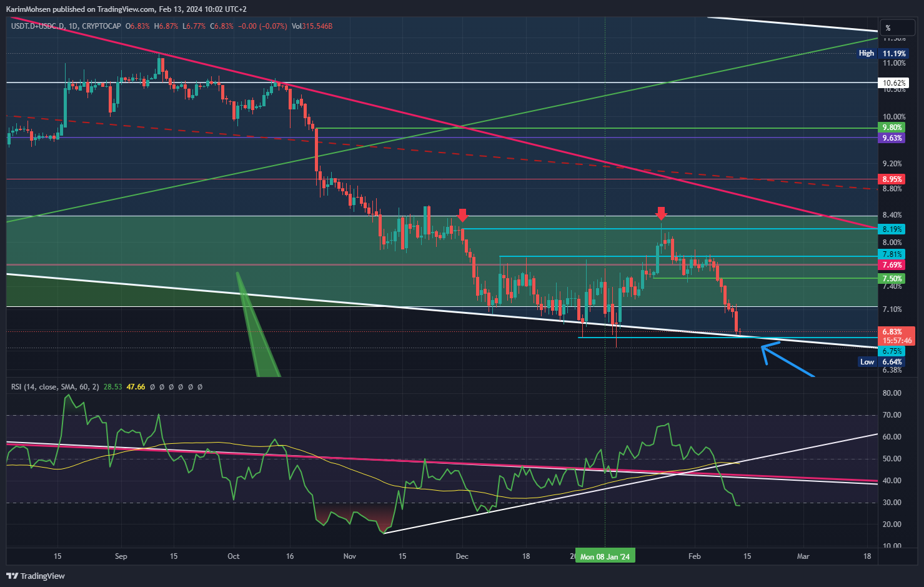Click the highlighted Mon 08 Jan '24 date label
The image size is (924, 587).
coord(605,556)
